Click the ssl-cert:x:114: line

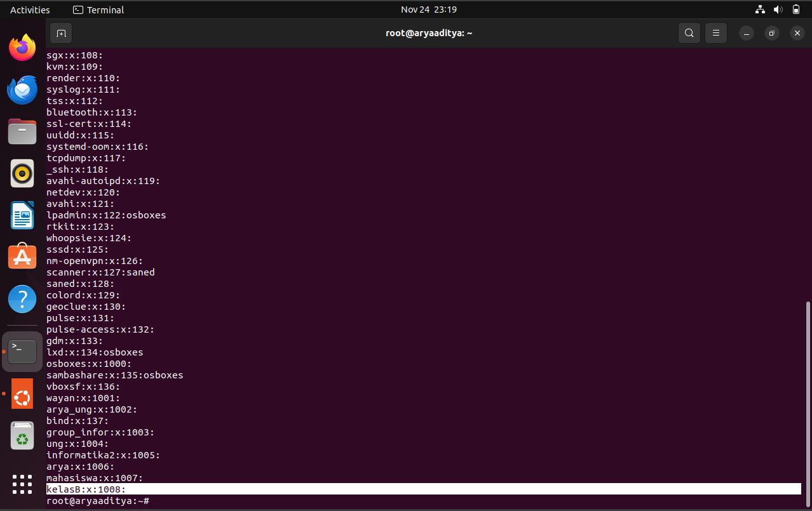[89, 124]
